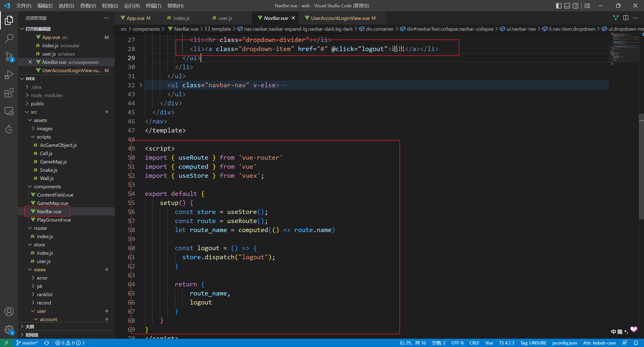This screenshot has width=644, height=347.
Task: Switch to the App.vue tab
Action: point(138,18)
